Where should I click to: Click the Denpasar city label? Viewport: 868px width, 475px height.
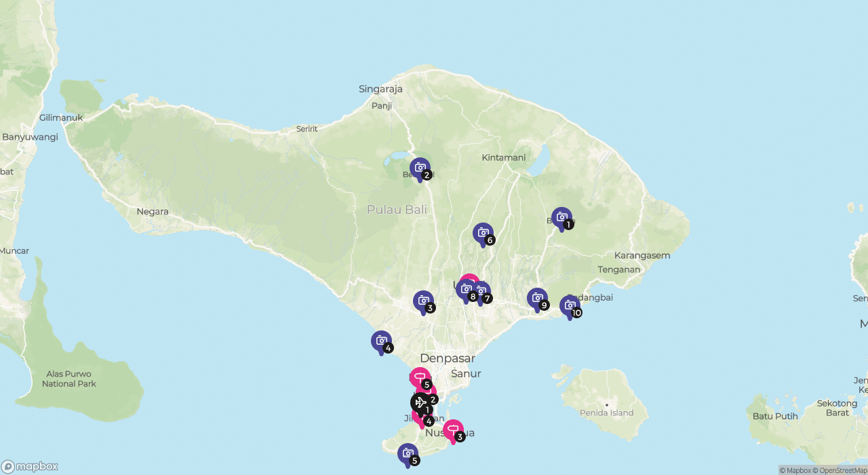447,358
